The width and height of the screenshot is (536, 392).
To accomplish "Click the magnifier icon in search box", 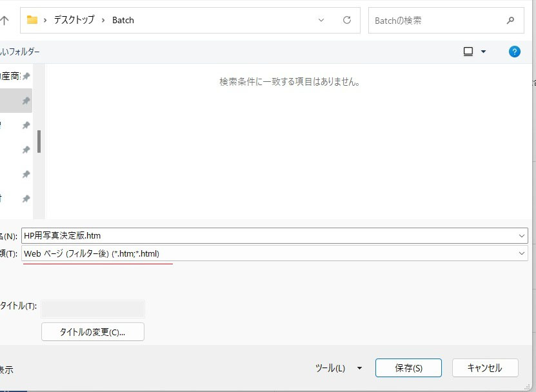I will pyautogui.click(x=511, y=21).
